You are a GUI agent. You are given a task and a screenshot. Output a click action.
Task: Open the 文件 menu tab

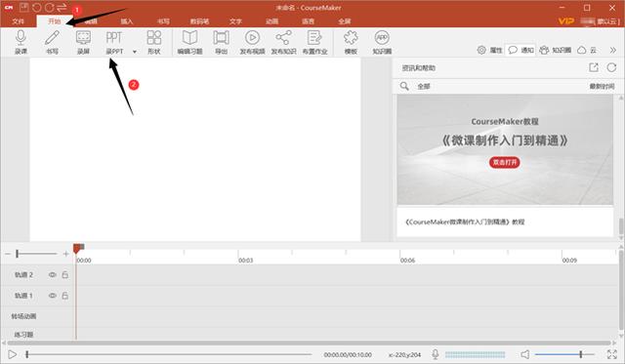tap(18, 21)
